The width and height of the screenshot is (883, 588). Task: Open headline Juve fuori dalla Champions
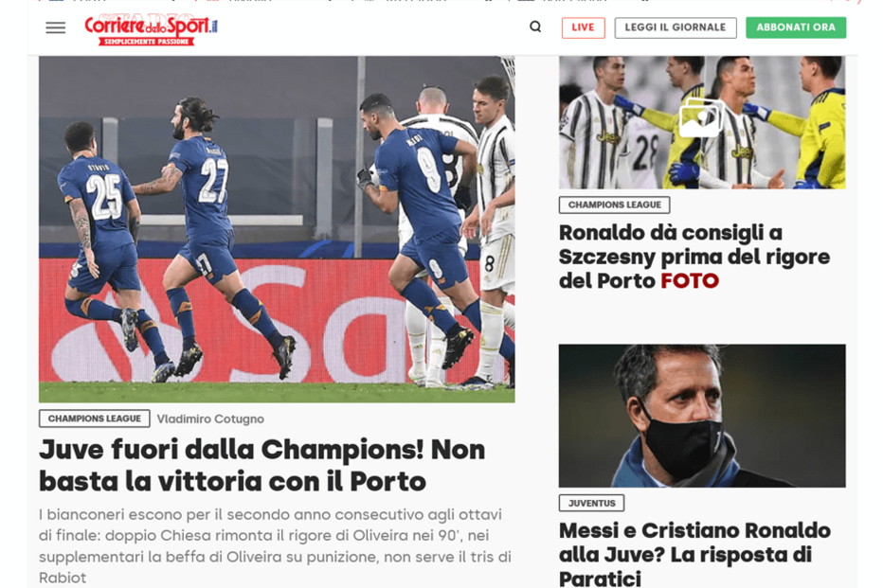pos(261,465)
